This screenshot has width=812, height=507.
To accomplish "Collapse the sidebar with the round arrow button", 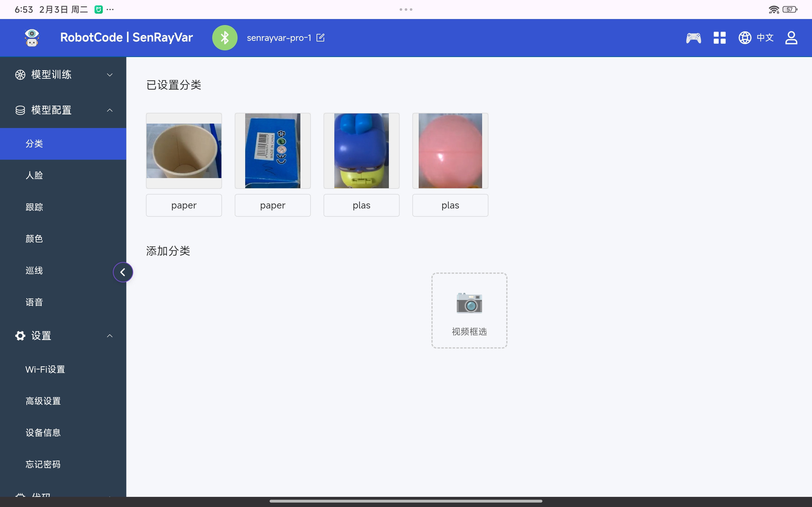I will pos(123,272).
